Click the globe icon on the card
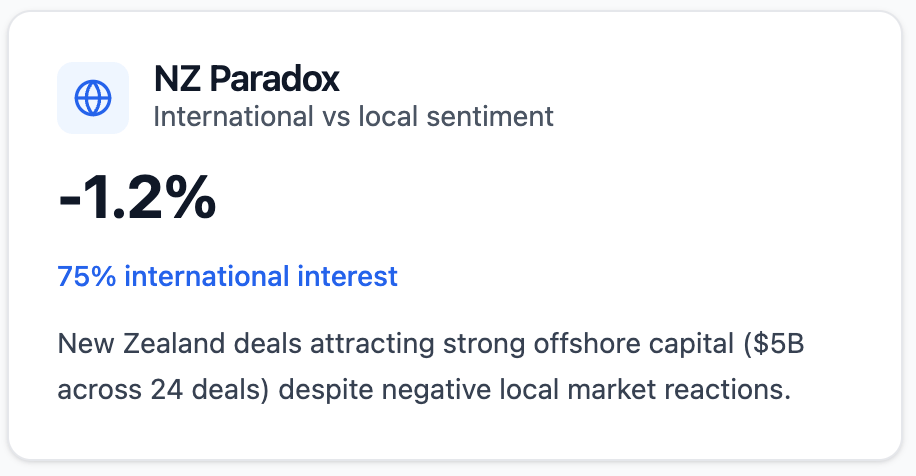Screen dimensions: 916x476 pyautogui.click(x=93, y=98)
